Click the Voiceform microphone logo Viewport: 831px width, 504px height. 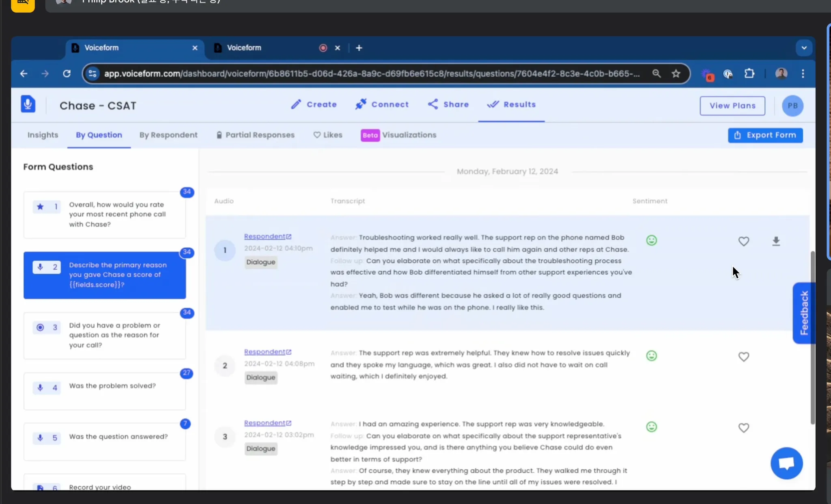(x=28, y=104)
